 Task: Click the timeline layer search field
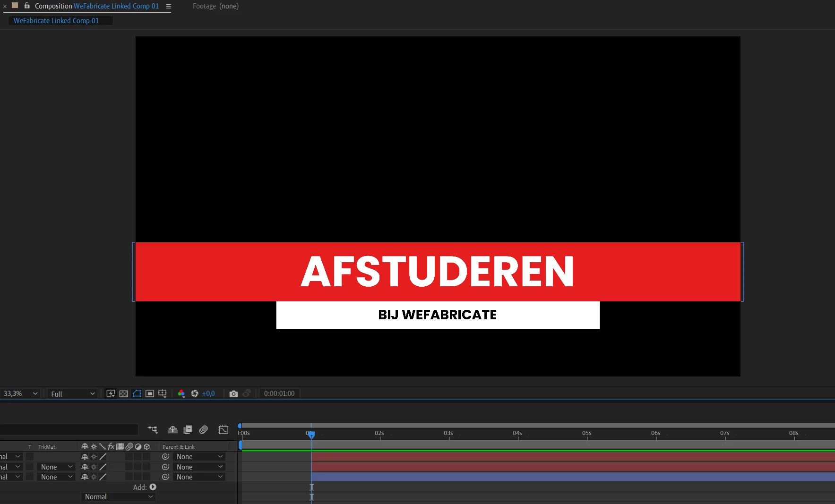point(69,429)
